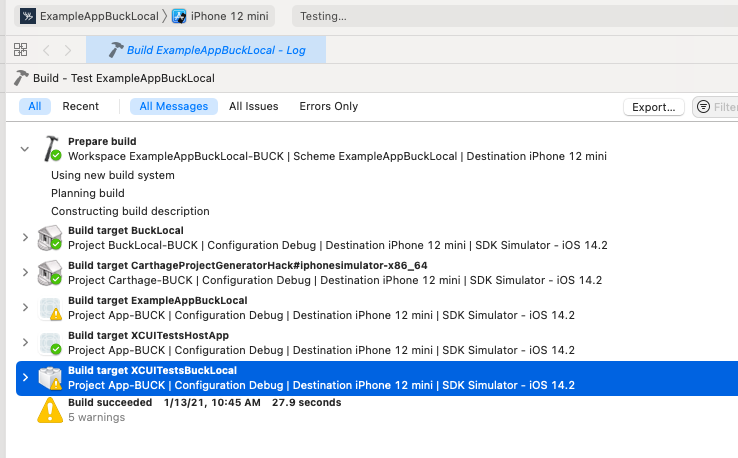The width and height of the screenshot is (738, 458).
Task: Click the BuckLocal target building icon
Action: coord(50,238)
